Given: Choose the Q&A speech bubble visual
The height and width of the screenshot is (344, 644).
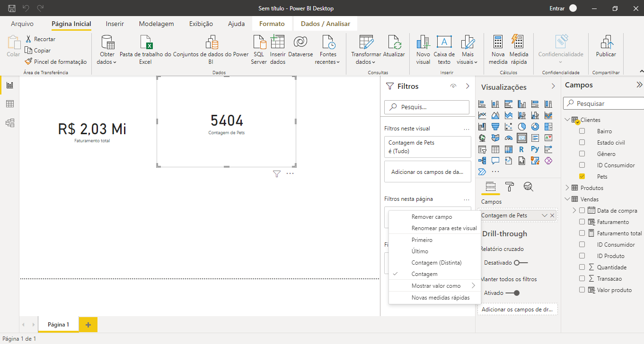Looking at the screenshot, I should [x=495, y=161].
